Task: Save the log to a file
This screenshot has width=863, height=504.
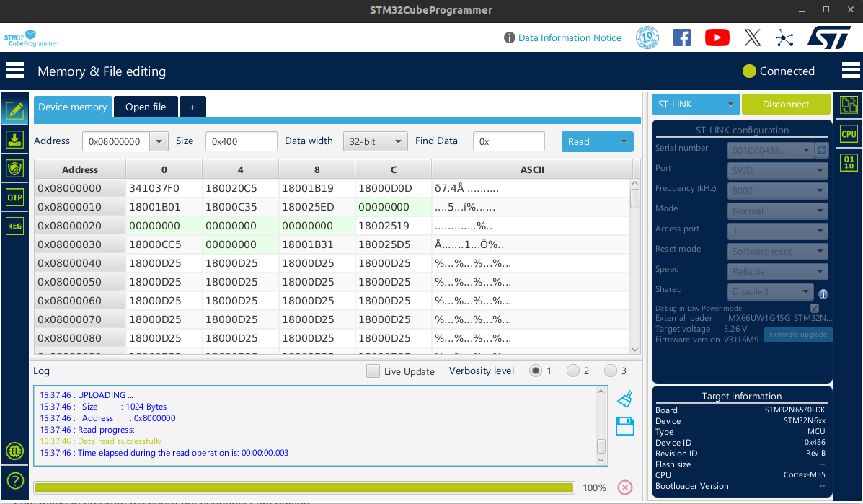Action: tap(624, 426)
